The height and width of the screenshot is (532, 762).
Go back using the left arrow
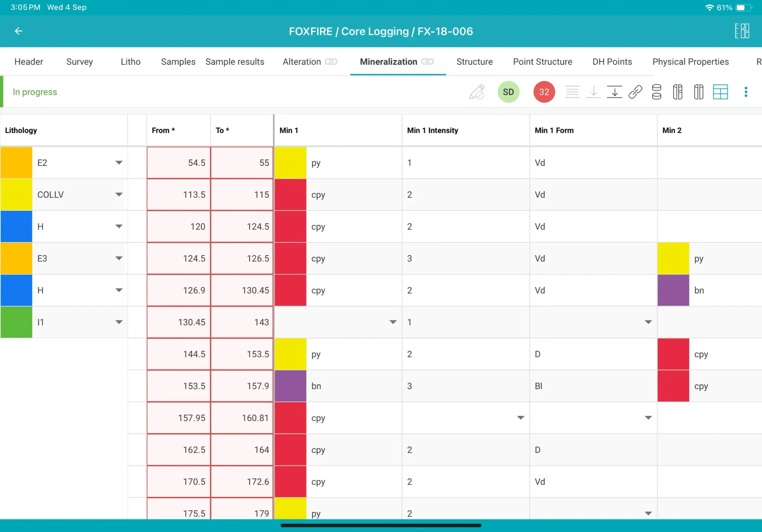(x=19, y=31)
